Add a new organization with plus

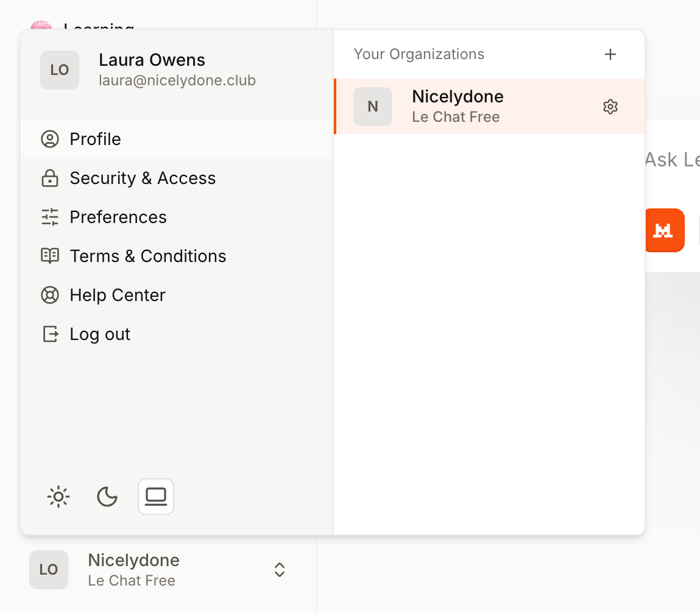click(610, 54)
